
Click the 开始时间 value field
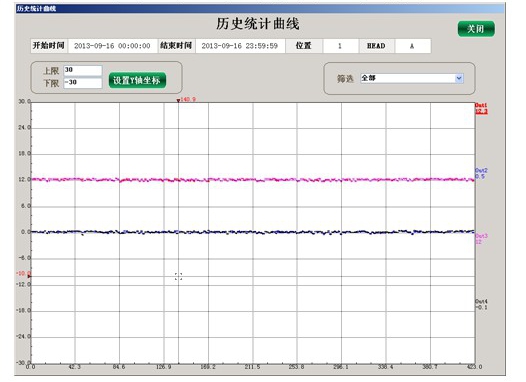pyautogui.click(x=112, y=46)
